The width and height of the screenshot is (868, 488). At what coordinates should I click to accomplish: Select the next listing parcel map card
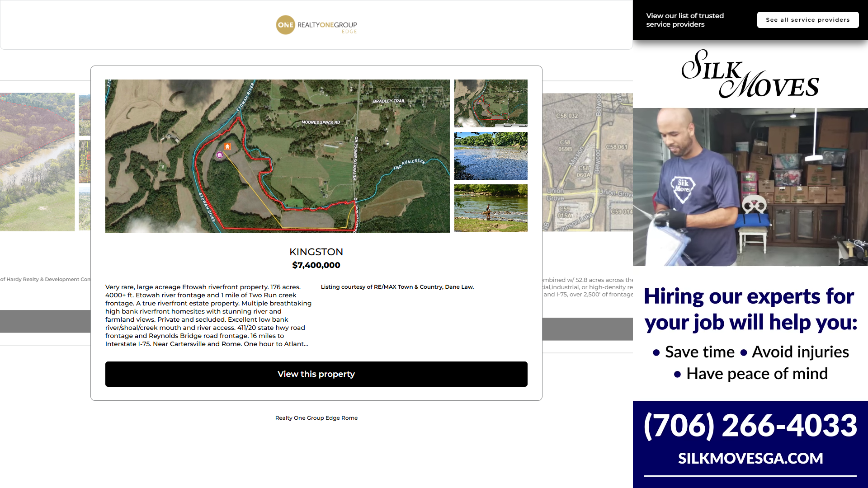coord(587,162)
